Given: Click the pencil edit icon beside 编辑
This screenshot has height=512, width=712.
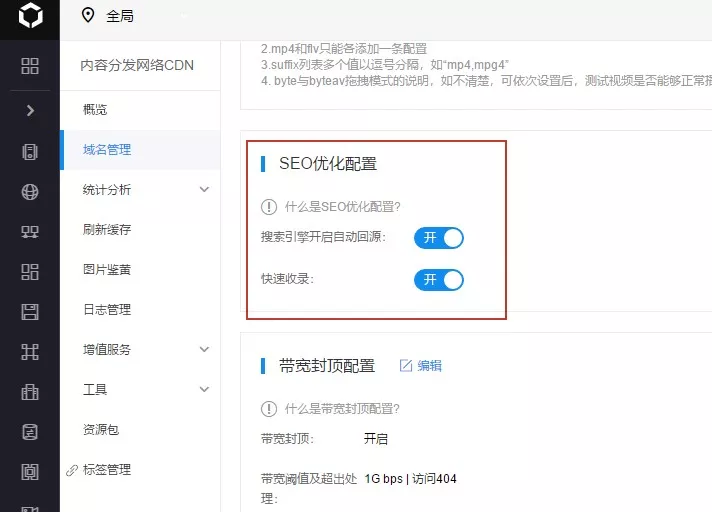Looking at the screenshot, I should coord(406,366).
